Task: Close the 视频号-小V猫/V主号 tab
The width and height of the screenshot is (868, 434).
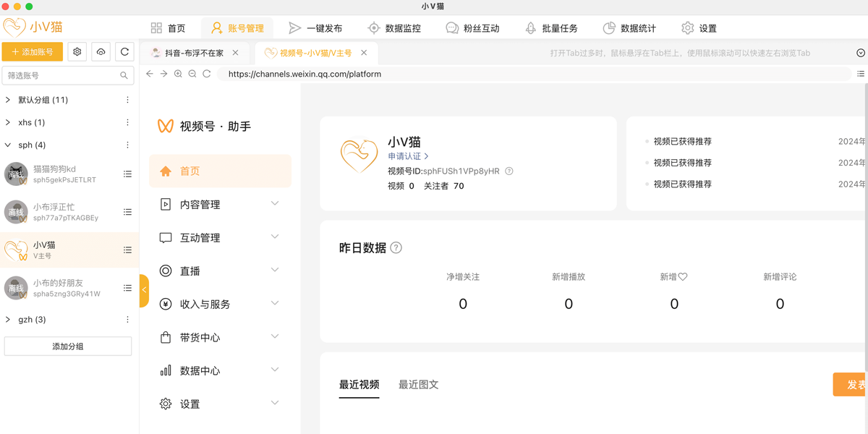Action: 364,53
